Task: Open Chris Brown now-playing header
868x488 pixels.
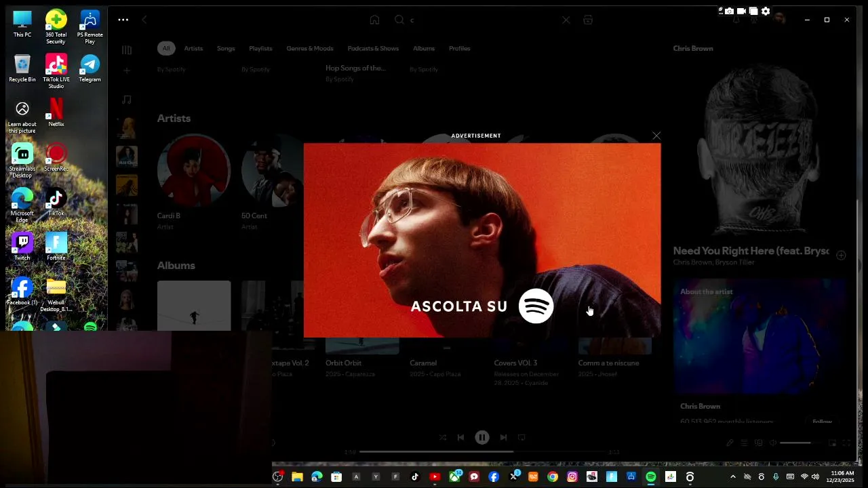Action: (x=693, y=48)
